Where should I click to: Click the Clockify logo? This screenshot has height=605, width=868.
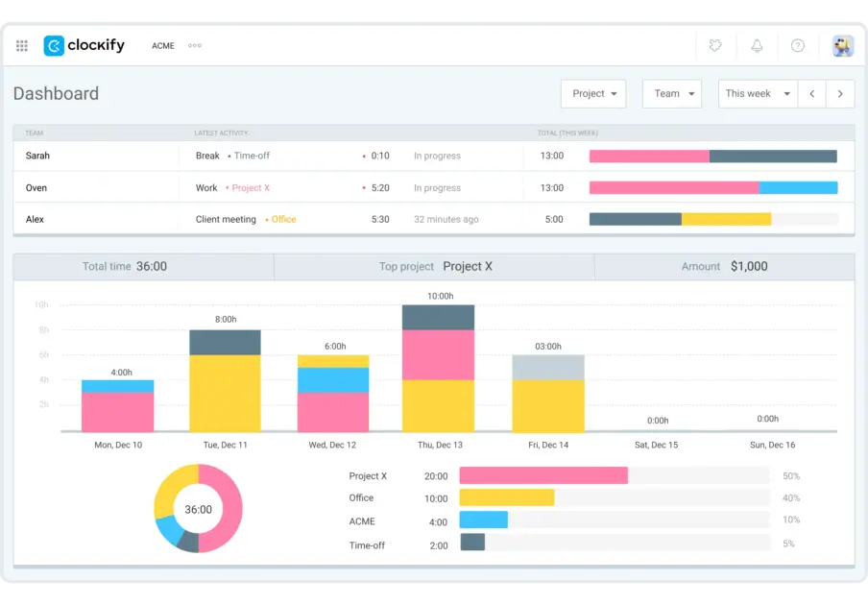click(84, 45)
